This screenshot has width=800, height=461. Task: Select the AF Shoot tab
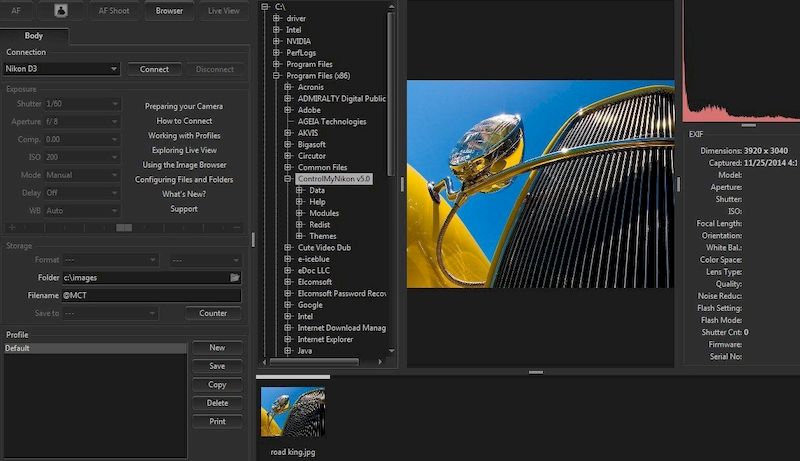tap(113, 11)
